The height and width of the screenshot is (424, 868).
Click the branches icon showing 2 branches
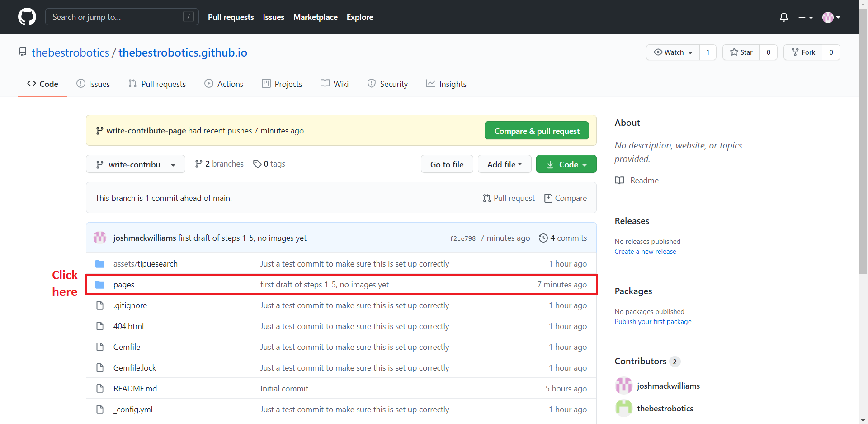point(198,164)
